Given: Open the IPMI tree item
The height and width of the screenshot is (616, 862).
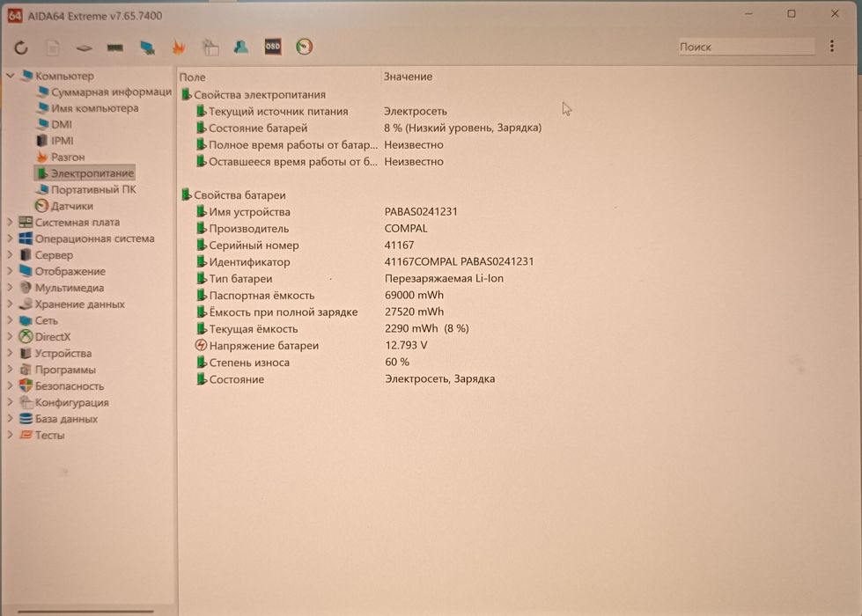Looking at the screenshot, I should pyautogui.click(x=55, y=141).
